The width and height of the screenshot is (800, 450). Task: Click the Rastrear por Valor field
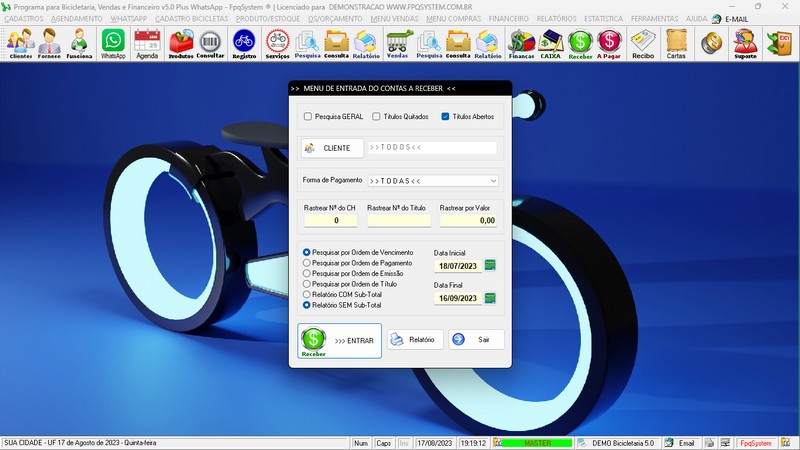468,220
